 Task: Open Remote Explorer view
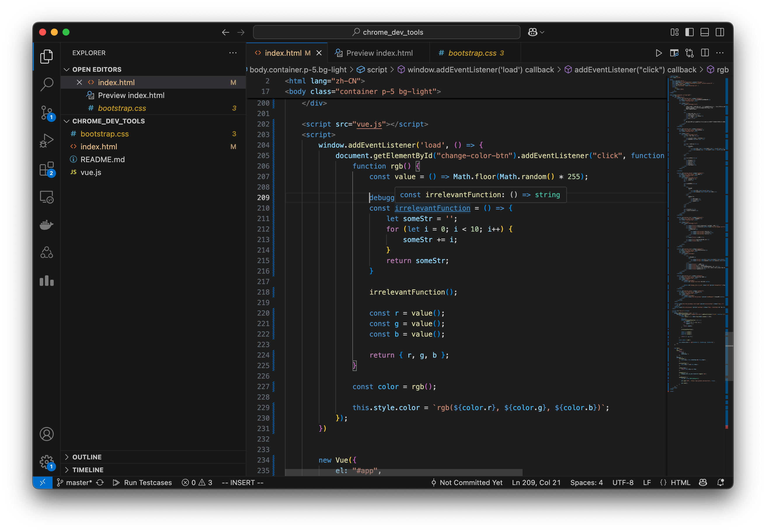click(46, 197)
